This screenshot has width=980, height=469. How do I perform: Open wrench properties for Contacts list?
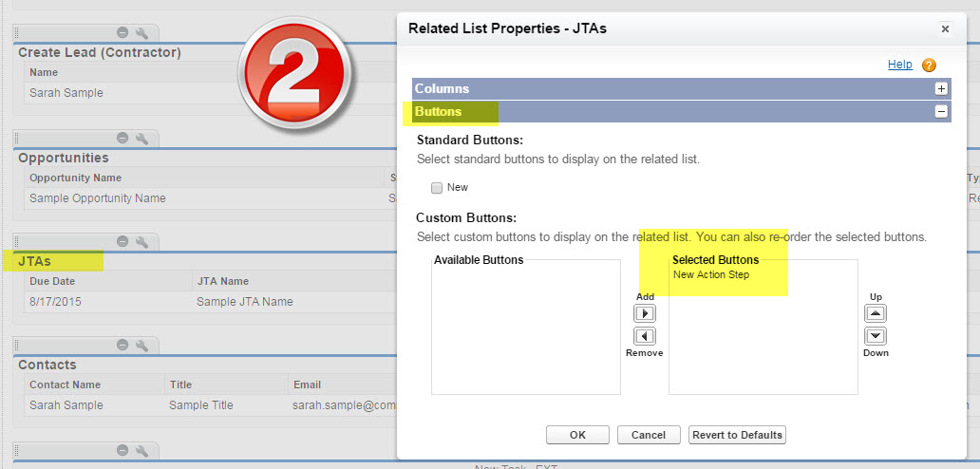click(141, 345)
